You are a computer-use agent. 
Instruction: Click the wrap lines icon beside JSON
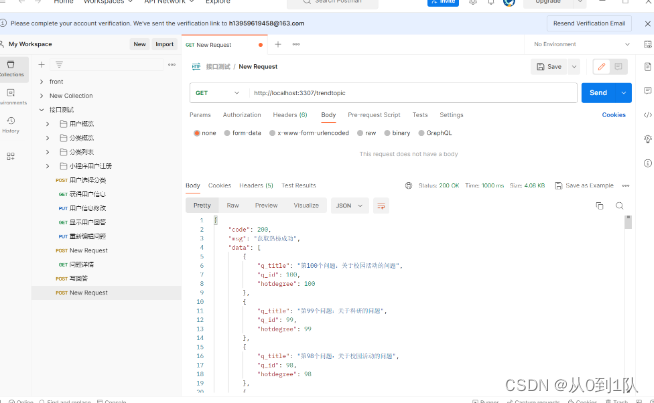(x=381, y=206)
